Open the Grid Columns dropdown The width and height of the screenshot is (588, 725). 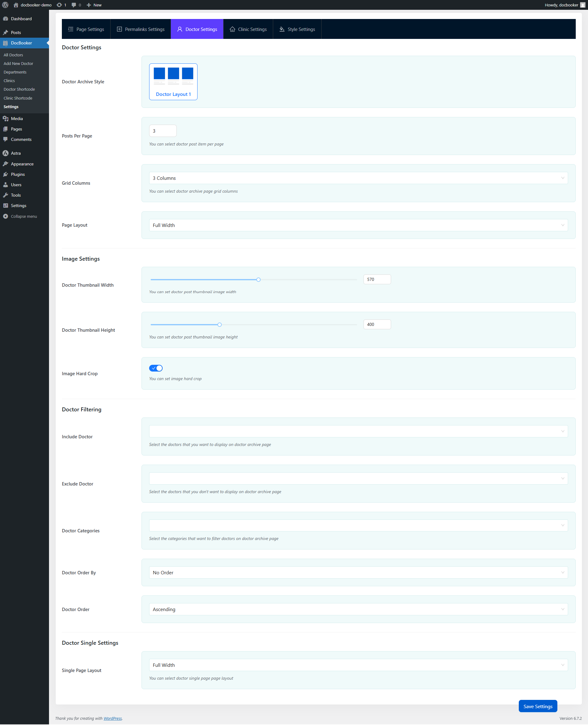[x=358, y=178]
